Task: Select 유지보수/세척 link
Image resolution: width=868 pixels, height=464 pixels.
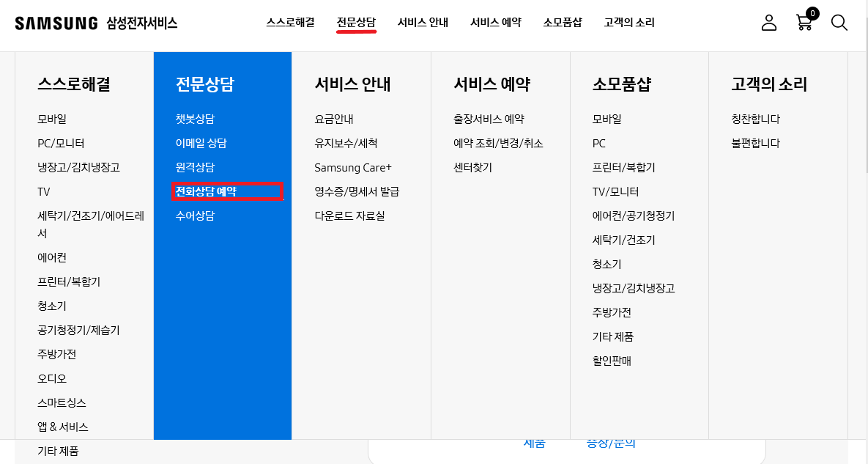Action: [346, 144]
